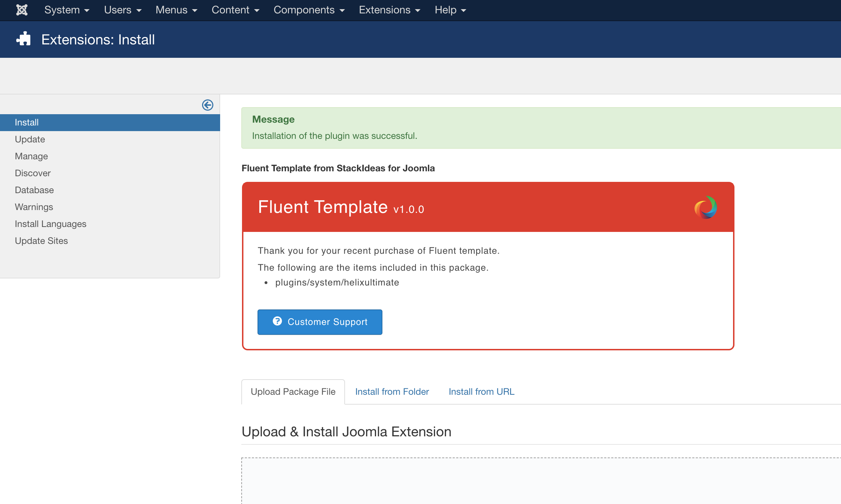This screenshot has height=504, width=841.
Task: Expand the Menus dropdown
Action: pyautogui.click(x=176, y=10)
